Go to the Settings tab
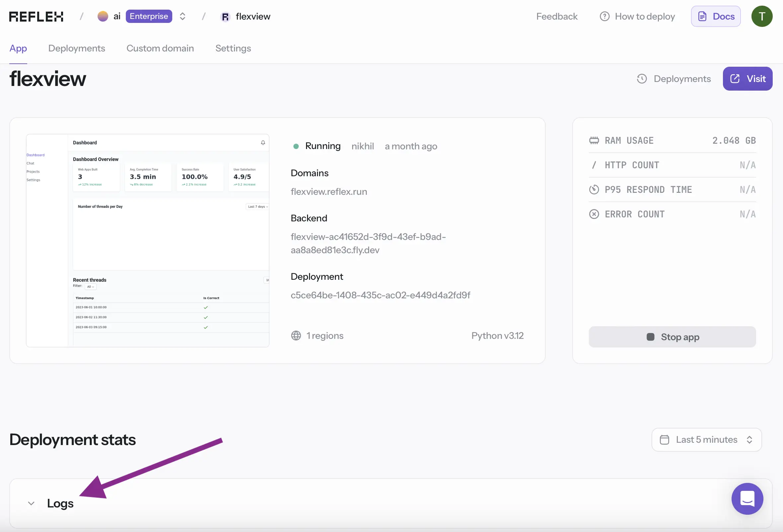783x532 pixels. 233,48
